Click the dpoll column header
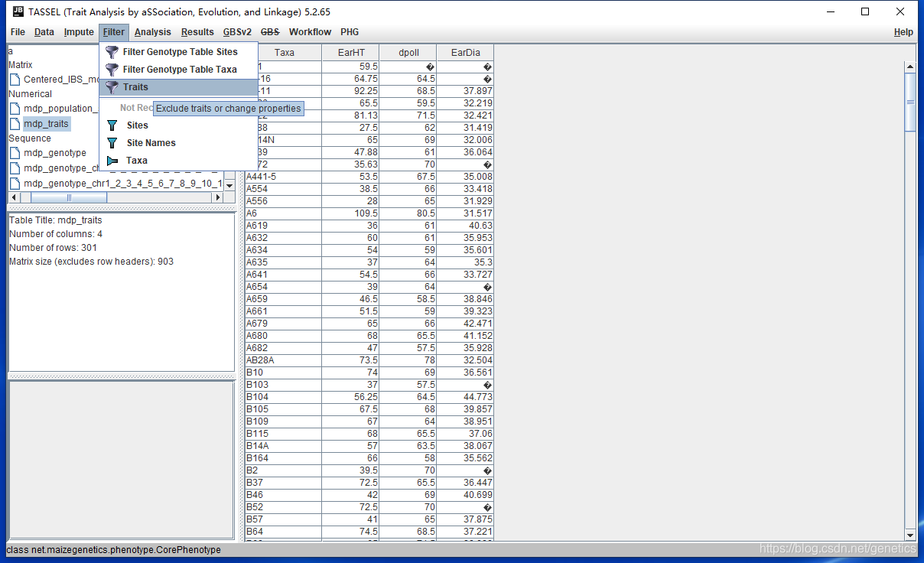This screenshot has width=924, height=563. [408, 53]
